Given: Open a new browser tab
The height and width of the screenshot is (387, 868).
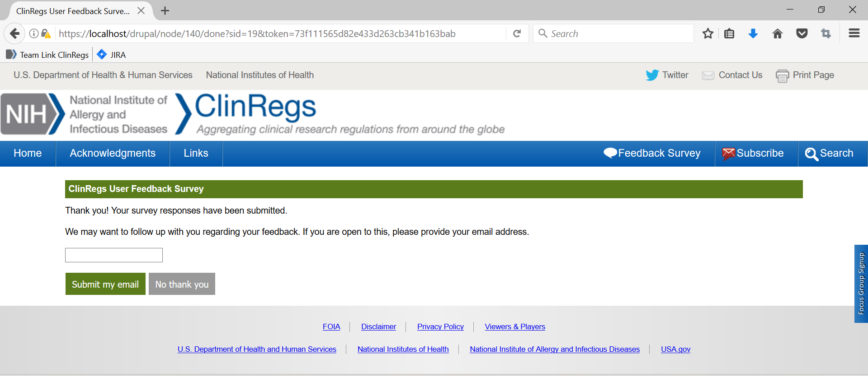Looking at the screenshot, I should (x=165, y=11).
